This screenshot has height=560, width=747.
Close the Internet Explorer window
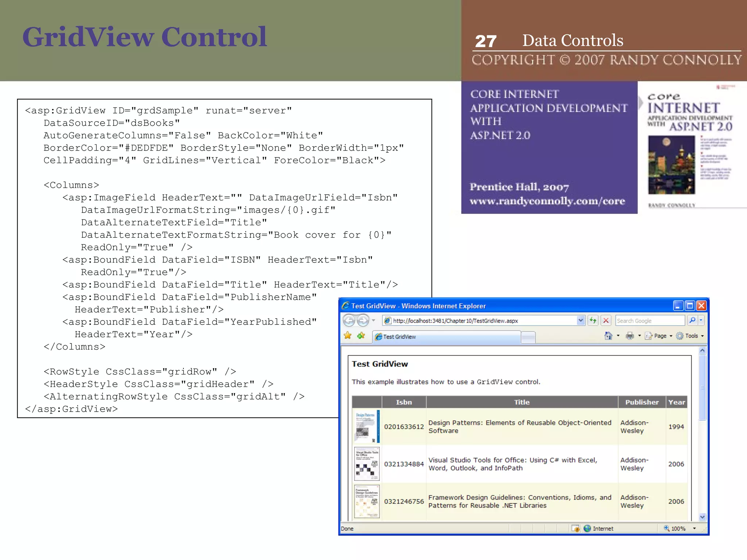click(701, 306)
